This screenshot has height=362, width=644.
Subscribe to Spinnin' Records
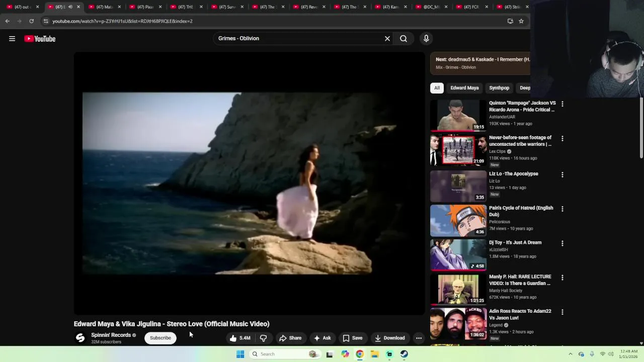(160, 338)
